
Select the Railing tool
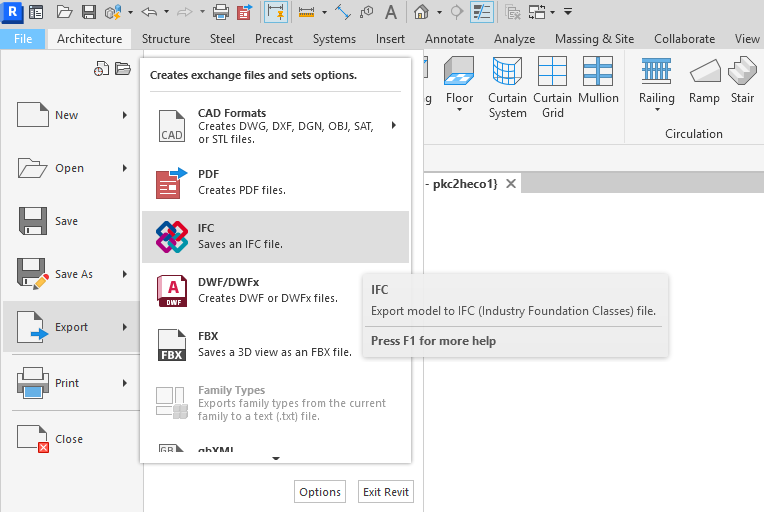click(657, 81)
